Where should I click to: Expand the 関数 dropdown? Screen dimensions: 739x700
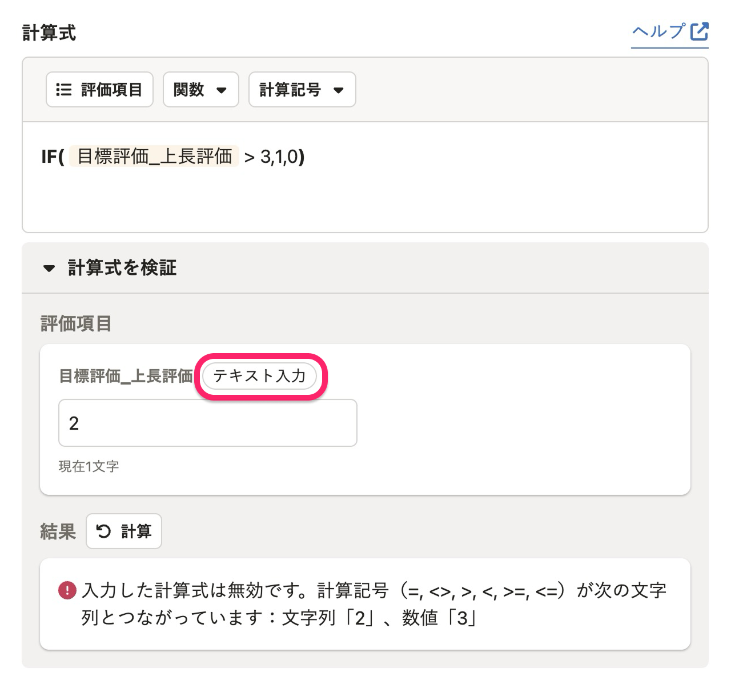pyautogui.click(x=200, y=90)
